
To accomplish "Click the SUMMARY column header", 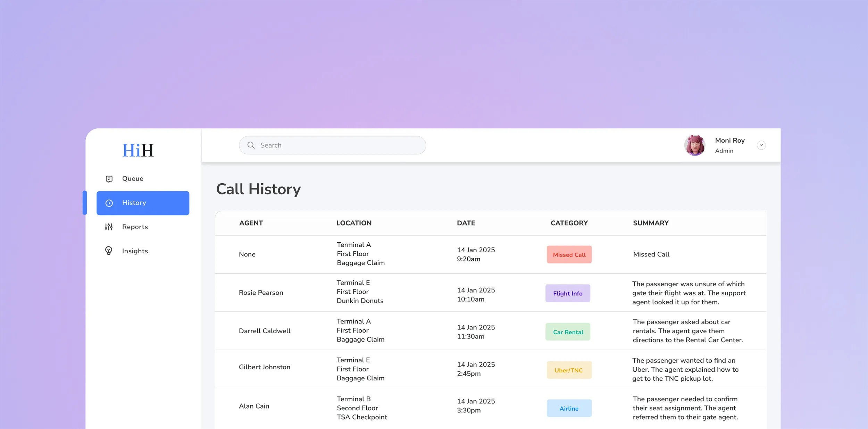I will [651, 223].
